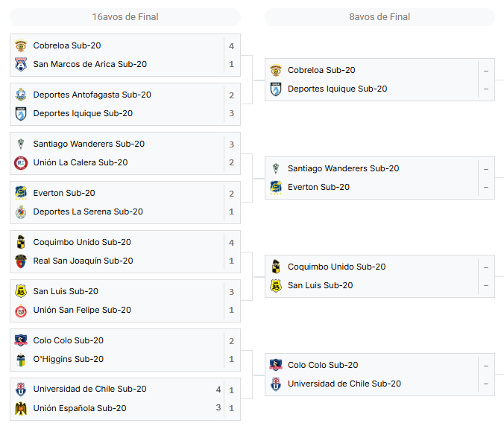Screen dimensions: 504x426
Task: Click Unión Española Sub-20 crest icon
Action: [21, 408]
